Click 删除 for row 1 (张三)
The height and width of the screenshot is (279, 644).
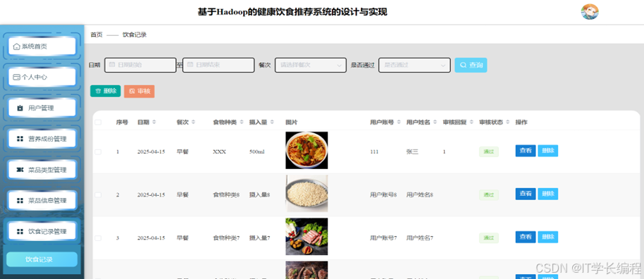tap(548, 151)
